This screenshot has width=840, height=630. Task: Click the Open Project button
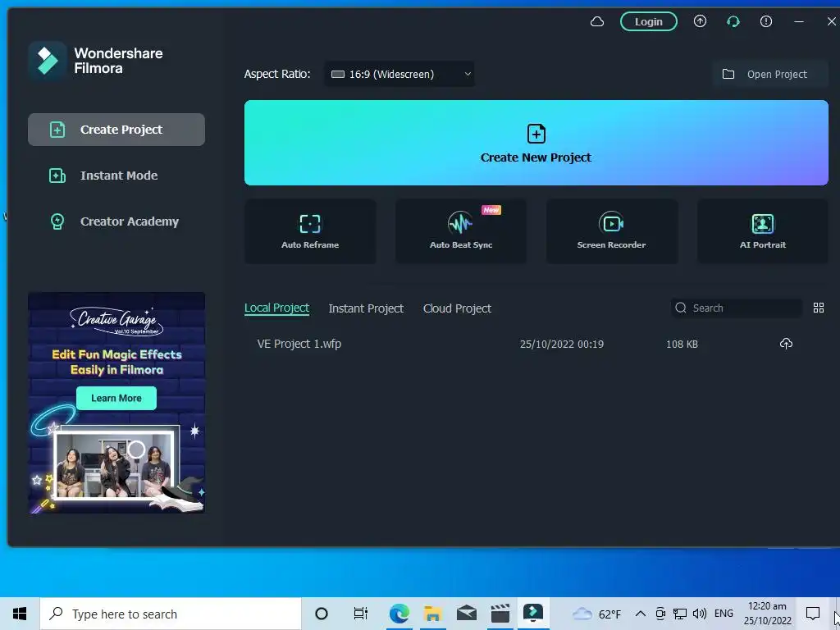point(769,74)
